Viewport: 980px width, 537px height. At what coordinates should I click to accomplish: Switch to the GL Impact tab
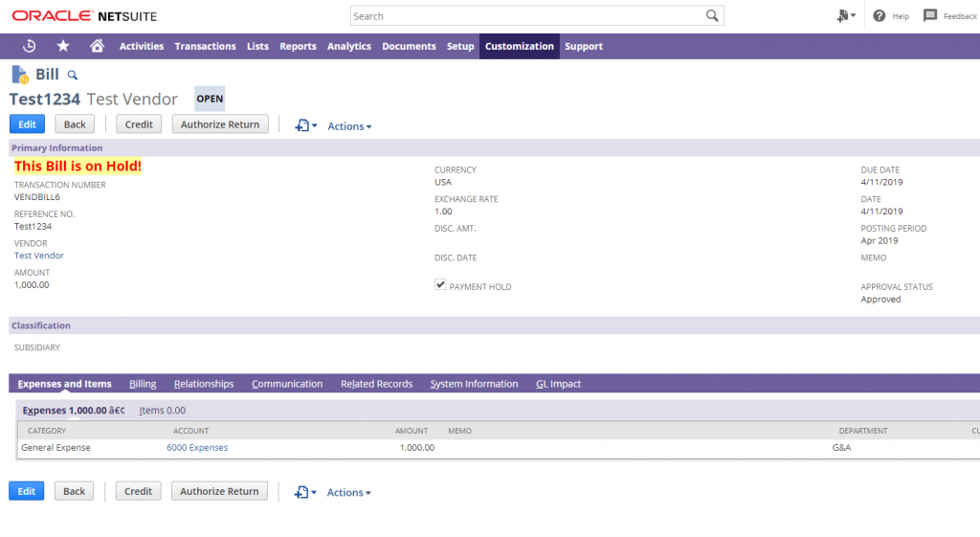pyautogui.click(x=558, y=384)
